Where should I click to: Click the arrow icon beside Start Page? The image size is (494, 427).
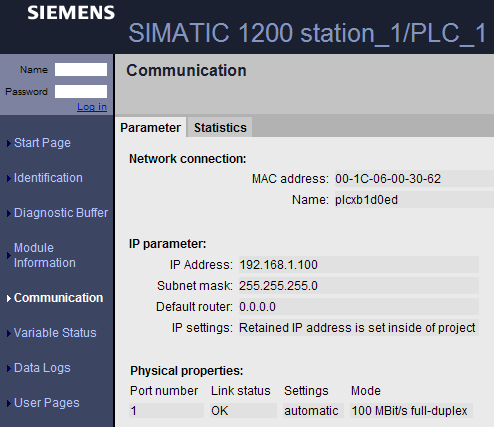pos(9,143)
